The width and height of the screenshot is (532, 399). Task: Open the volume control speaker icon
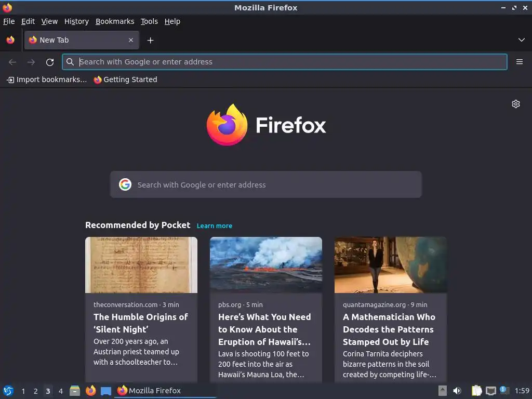[457, 391]
